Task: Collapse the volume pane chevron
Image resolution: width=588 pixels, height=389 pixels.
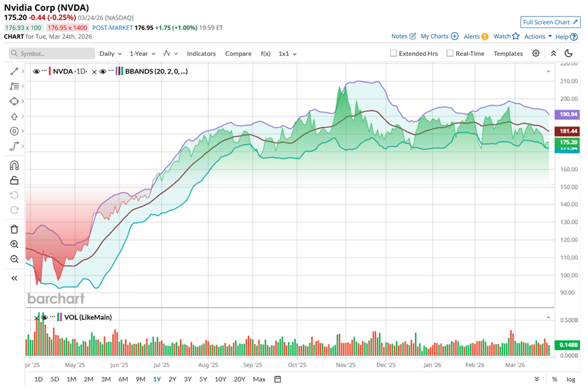Action: tap(548, 317)
